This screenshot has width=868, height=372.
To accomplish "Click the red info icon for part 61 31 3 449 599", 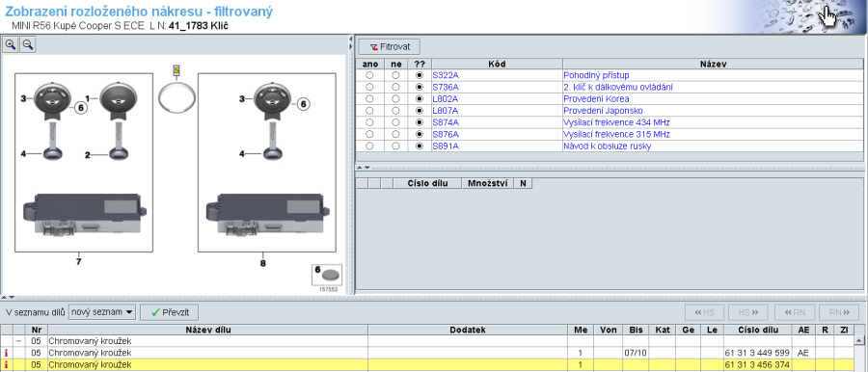I will [7, 353].
